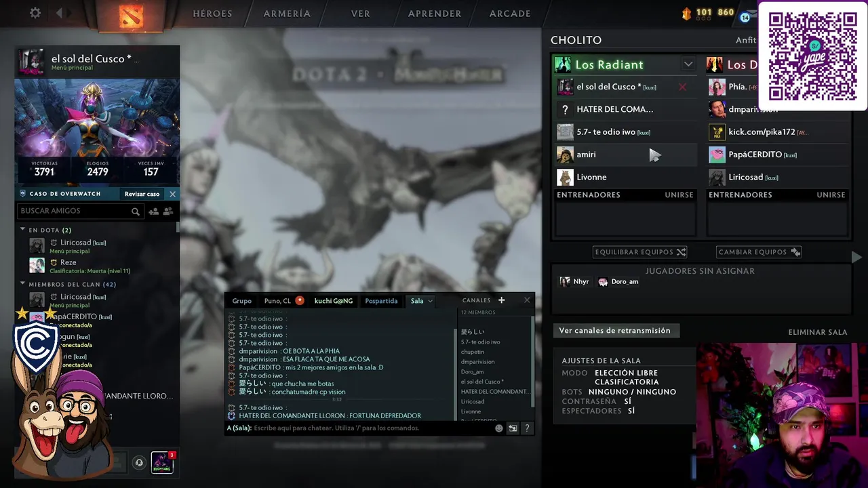868x488 pixels.
Task: Select unassigned player Doro_am in lobby
Action: (618, 282)
